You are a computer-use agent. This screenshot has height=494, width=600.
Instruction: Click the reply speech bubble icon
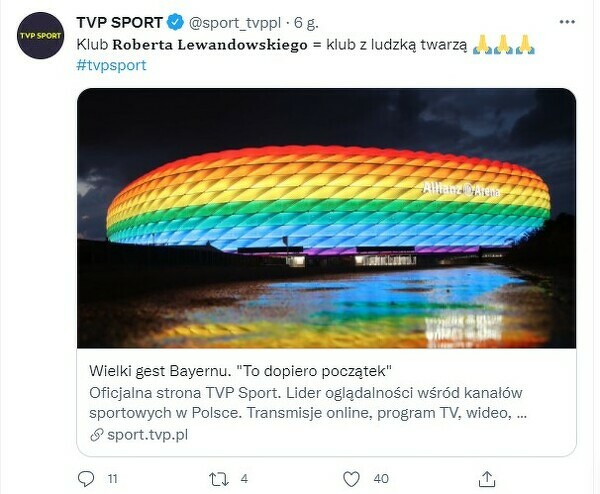pos(86,479)
